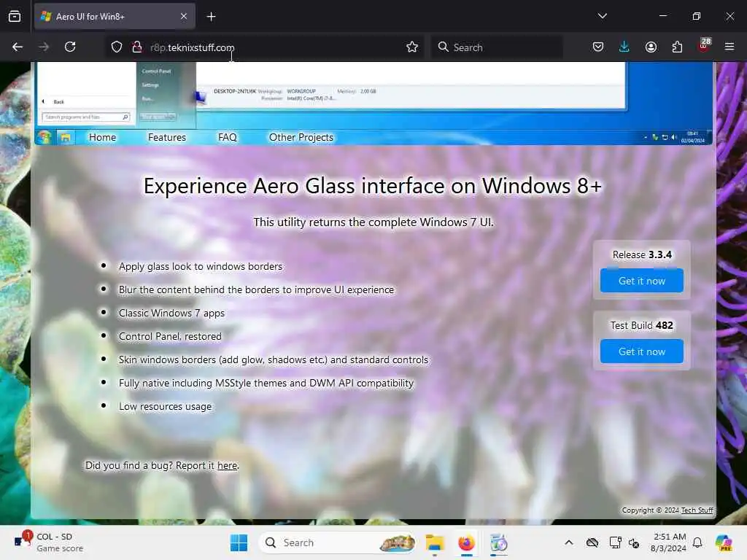Viewport: 747px width, 560px height.
Task: Click Get it now under Test Build 482
Action: click(x=642, y=351)
